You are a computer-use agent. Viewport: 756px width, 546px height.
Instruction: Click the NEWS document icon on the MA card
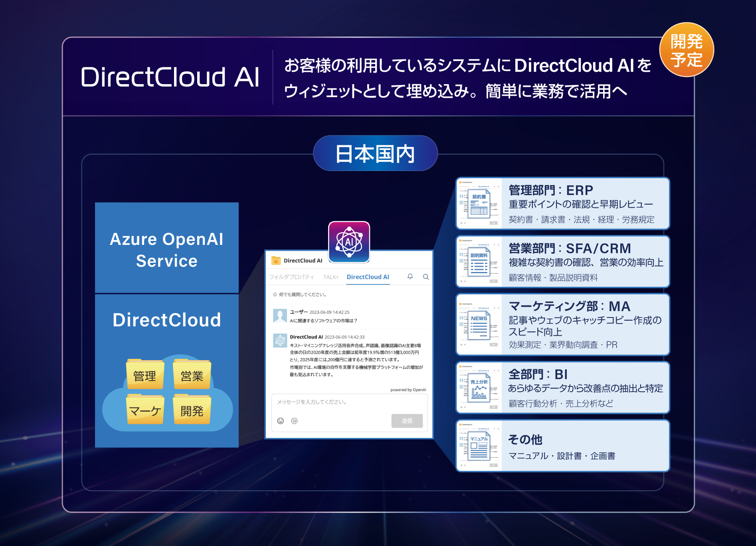click(479, 326)
